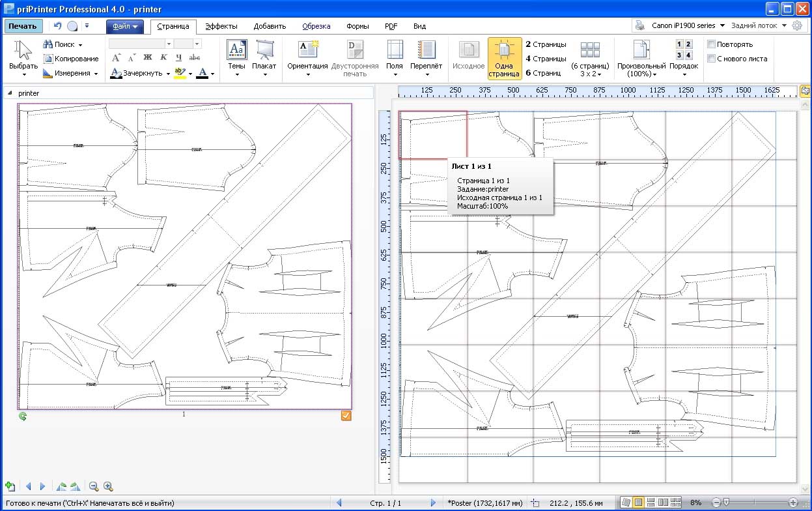Click the Печать button
The width and height of the screenshot is (812, 511).
pyautogui.click(x=23, y=26)
